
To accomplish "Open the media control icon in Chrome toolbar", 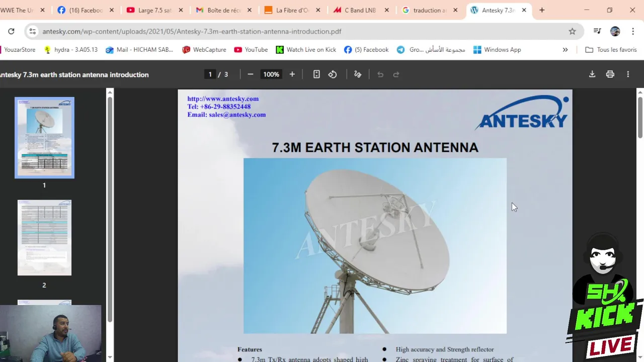I will (597, 31).
